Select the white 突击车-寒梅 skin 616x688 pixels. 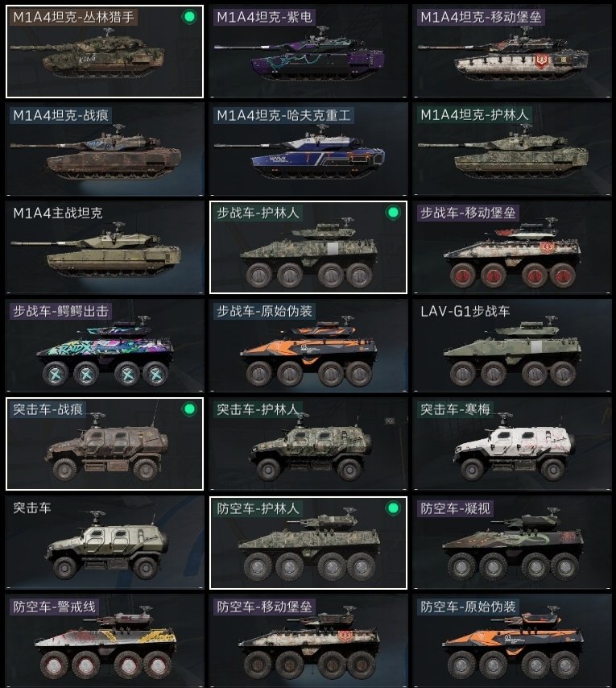click(x=511, y=444)
